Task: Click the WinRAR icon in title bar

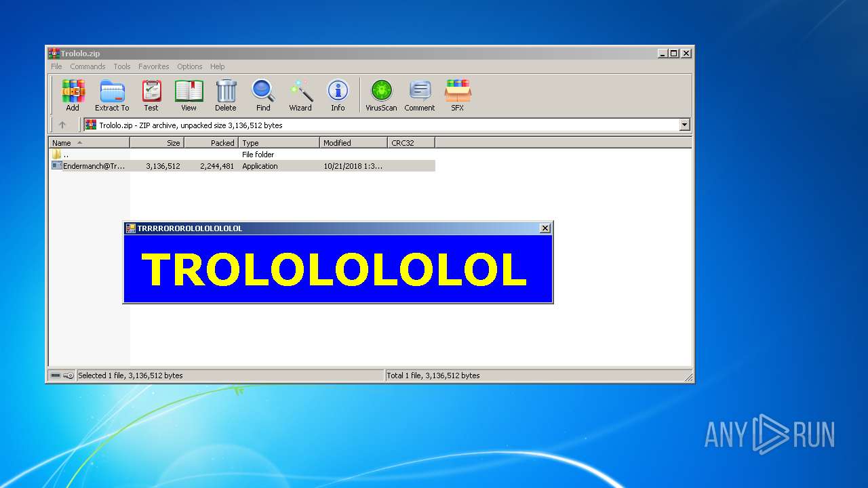Action: pyautogui.click(x=54, y=54)
